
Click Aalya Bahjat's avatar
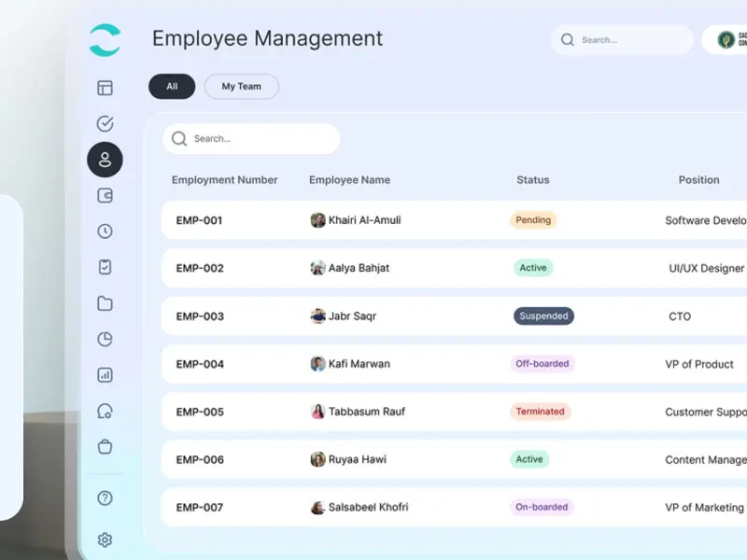pyautogui.click(x=317, y=268)
